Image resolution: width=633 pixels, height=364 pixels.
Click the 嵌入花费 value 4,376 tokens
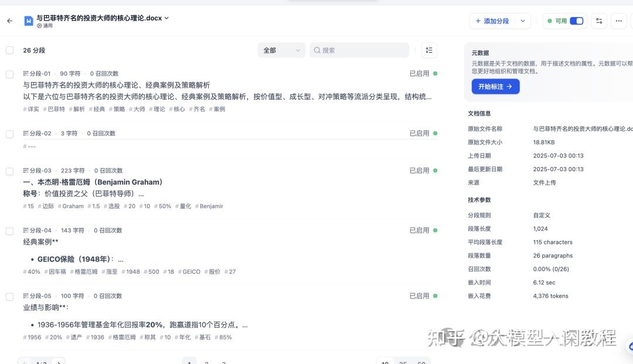pos(550,296)
